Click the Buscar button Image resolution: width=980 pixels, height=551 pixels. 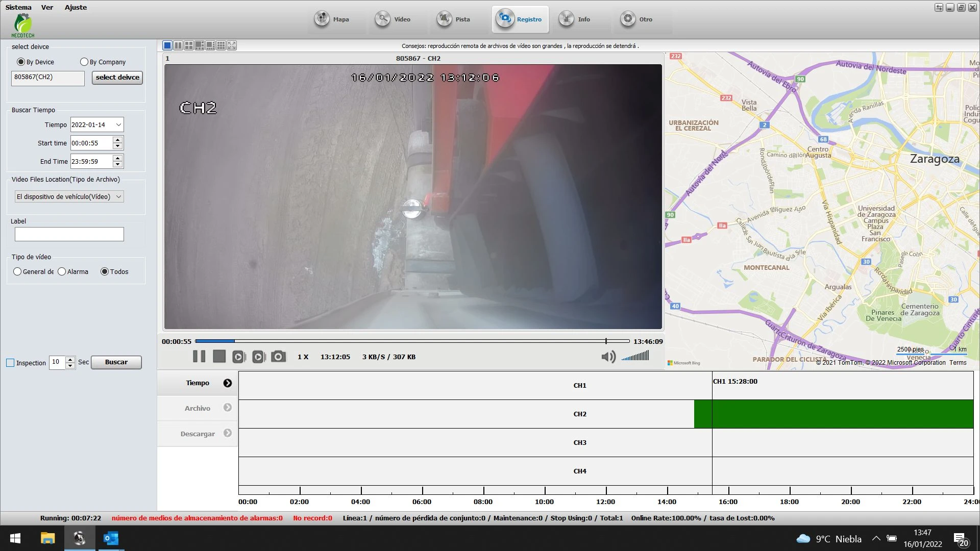coord(116,362)
